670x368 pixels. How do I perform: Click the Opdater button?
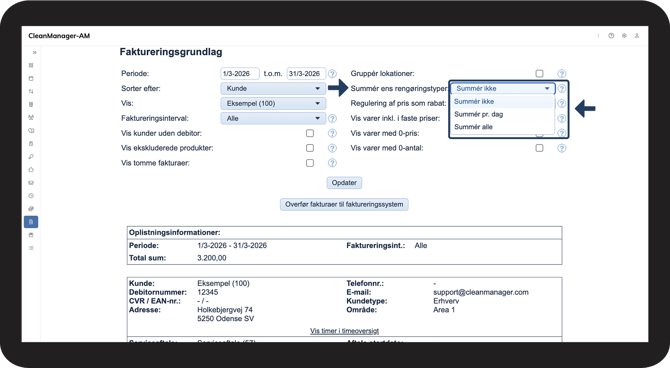[x=344, y=183]
